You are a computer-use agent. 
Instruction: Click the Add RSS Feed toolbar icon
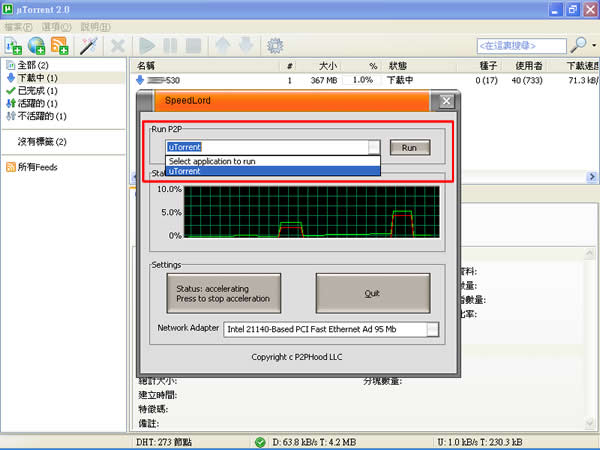click(x=59, y=46)
